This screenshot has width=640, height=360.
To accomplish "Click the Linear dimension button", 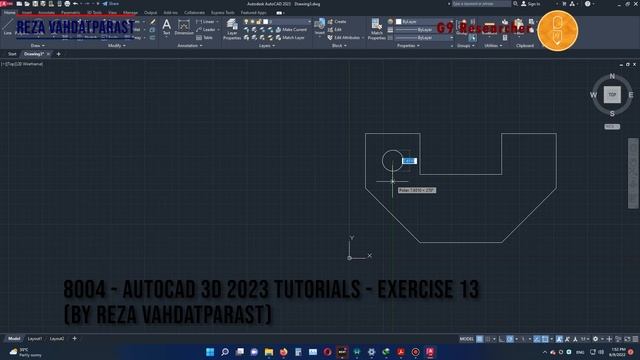I will 206,22.
